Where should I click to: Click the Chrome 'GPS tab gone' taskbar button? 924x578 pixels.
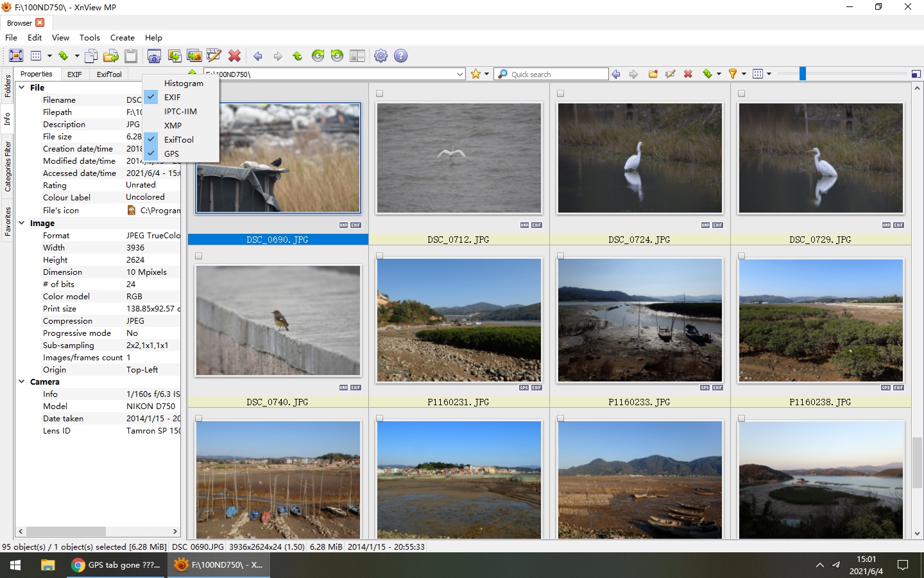pyautogui.click(x=116, y=565)
